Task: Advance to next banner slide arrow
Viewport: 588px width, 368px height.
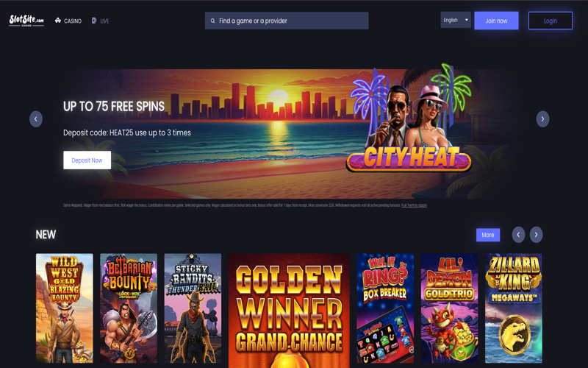Action: coord(542,119)
